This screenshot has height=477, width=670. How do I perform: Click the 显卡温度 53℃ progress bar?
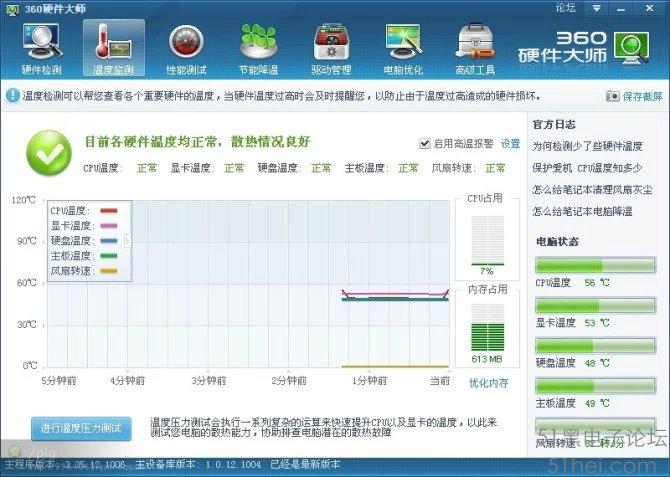pos(595,306)
